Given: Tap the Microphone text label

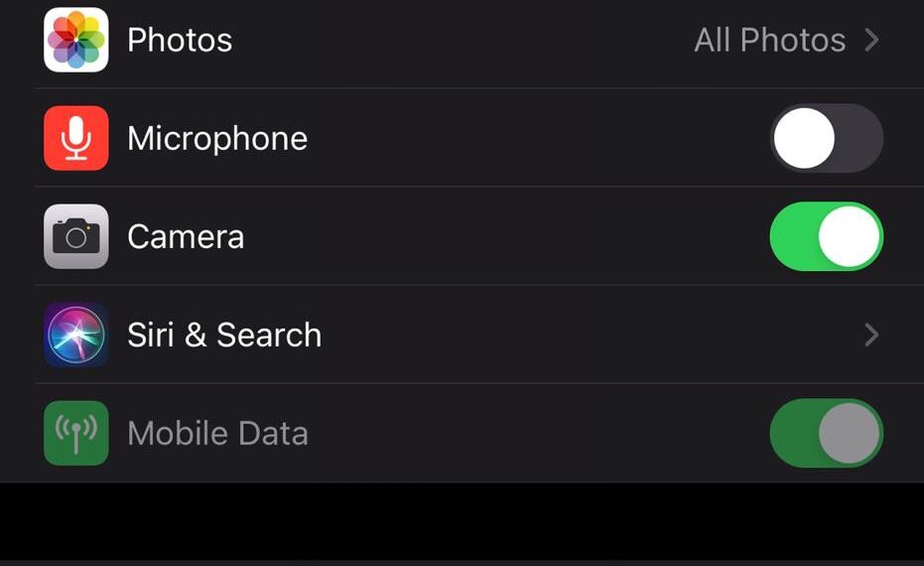Looking at the screenshot, I should tap(217, 138).
